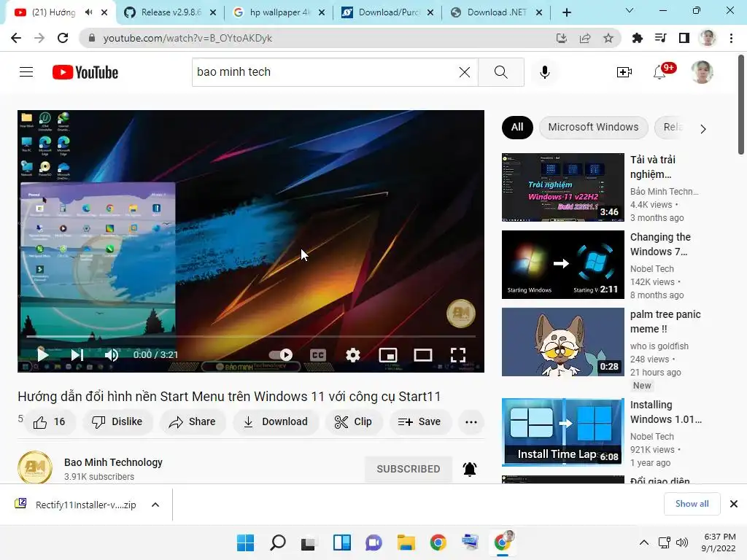Open a new browser tab
747x560 pixels.
[566, 12]
